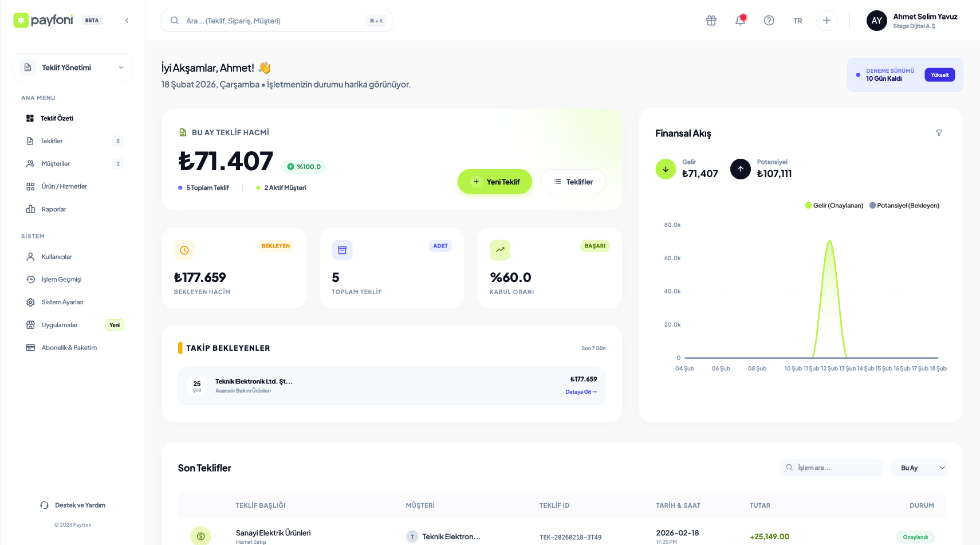Collapse the Teklif Yönetimi menu chevron
Image resolution: width=980 pixels, height=545 pixels.
tap(121, 67)
